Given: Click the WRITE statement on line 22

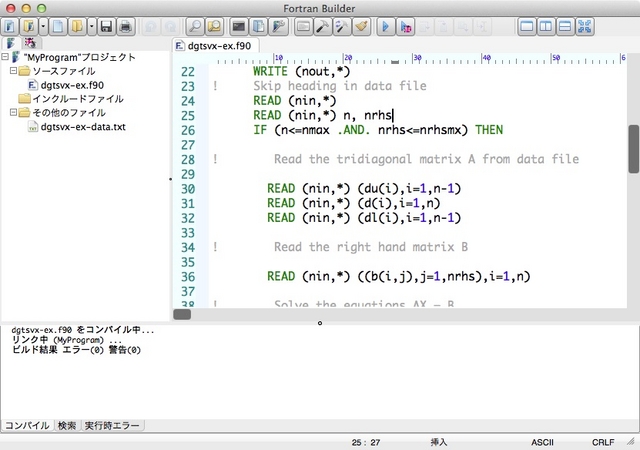Looking at the screenshot, I should (301, 71).
